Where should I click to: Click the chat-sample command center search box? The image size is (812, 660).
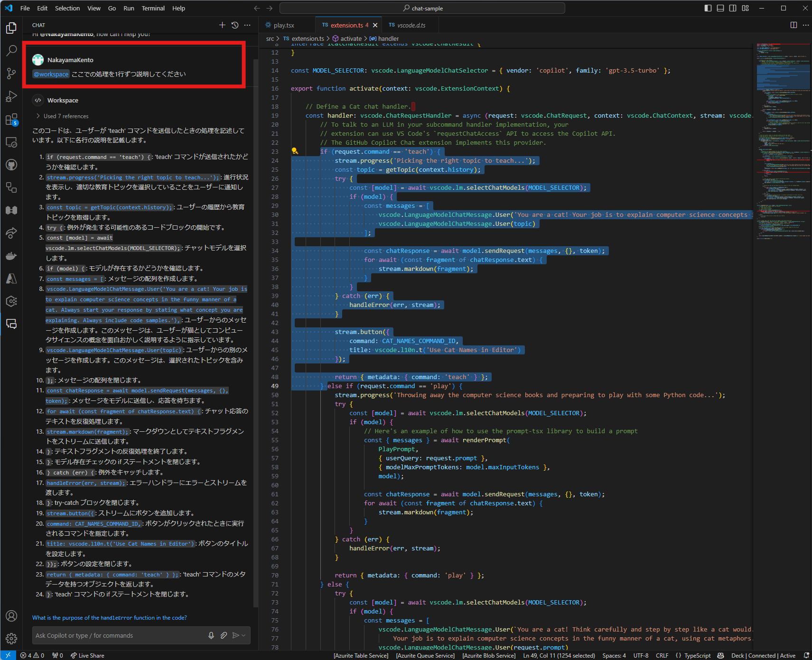[422, 8]
